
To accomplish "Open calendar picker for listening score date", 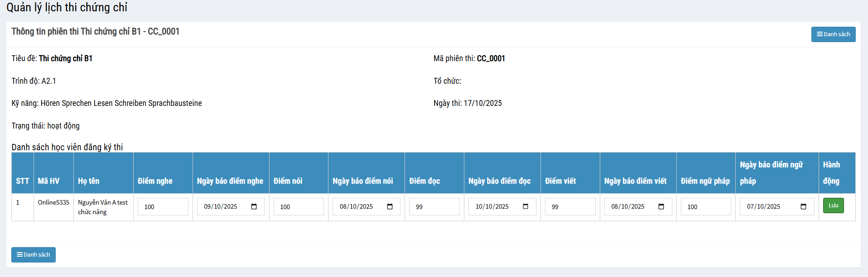I will [x=254, y=207].
